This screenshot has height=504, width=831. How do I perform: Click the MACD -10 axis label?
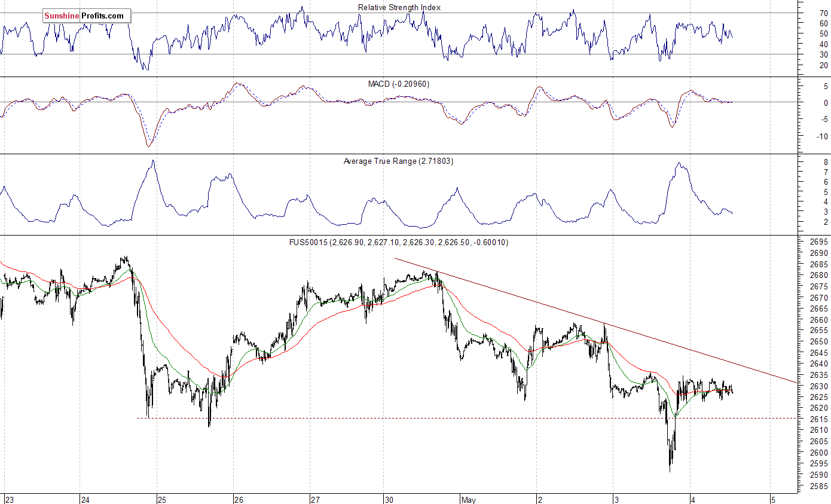(822, 136)
